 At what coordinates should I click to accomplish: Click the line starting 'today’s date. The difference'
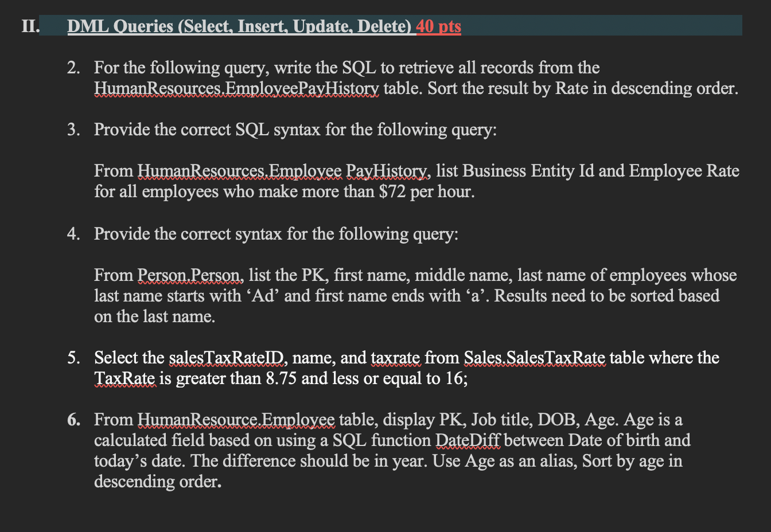[388, 461]
